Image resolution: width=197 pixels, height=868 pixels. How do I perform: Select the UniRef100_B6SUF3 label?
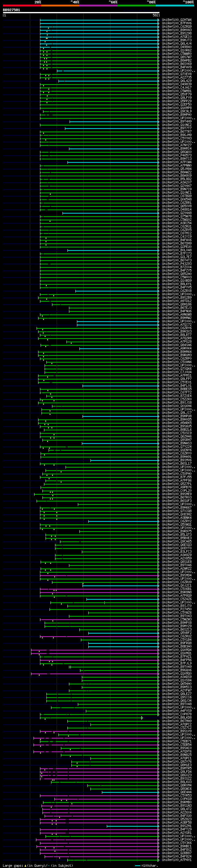177,501
